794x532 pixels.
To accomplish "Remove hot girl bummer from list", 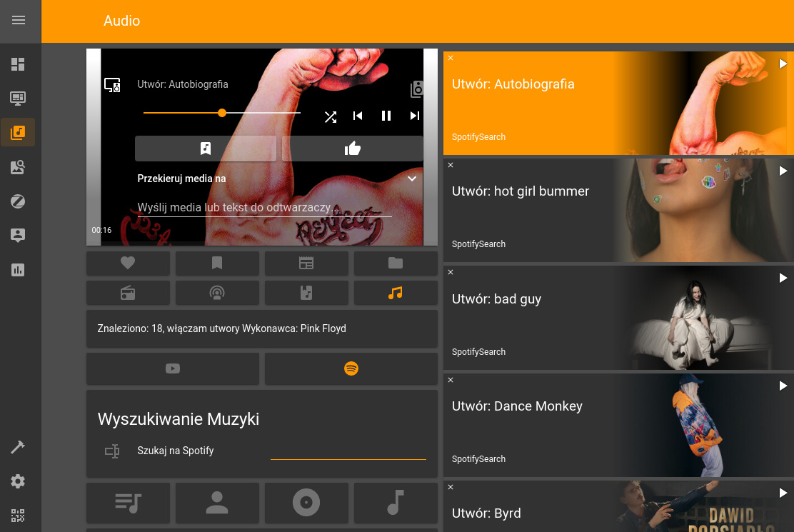I will (x=451, y=165).
